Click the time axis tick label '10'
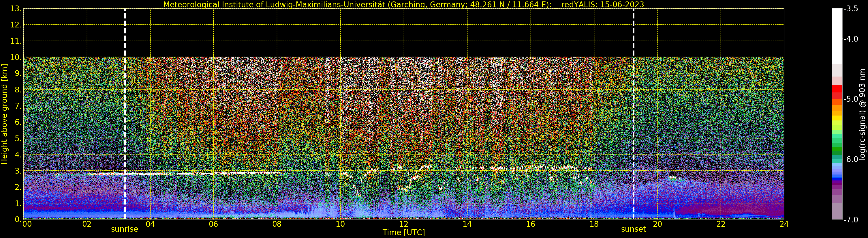868x238 pixels. (x=340, y=224)
